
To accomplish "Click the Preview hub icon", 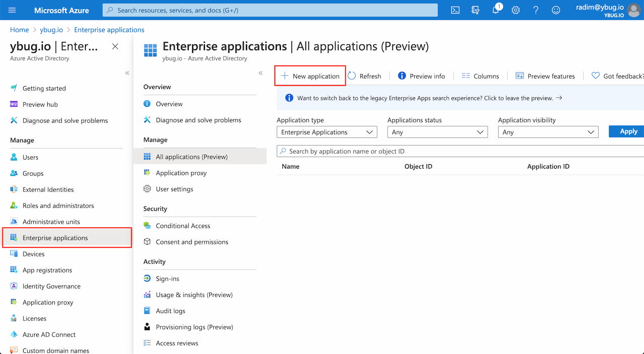I will tap(14, 104).
